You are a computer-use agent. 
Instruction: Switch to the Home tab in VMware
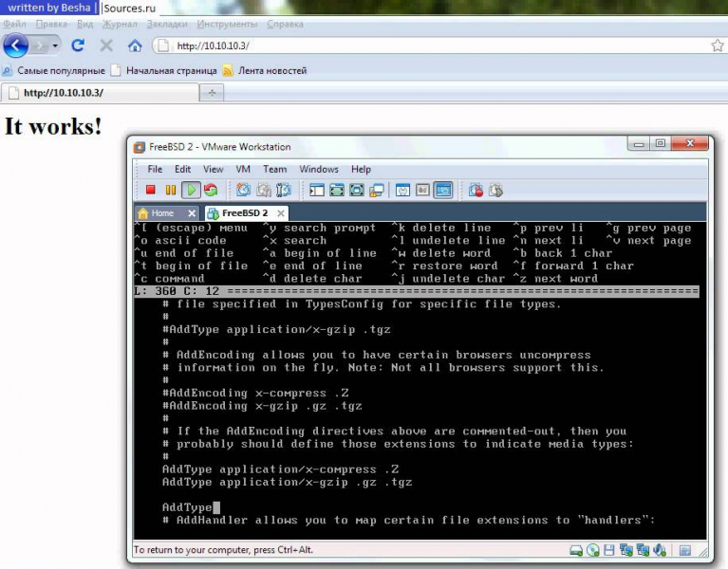coord(162,213)
